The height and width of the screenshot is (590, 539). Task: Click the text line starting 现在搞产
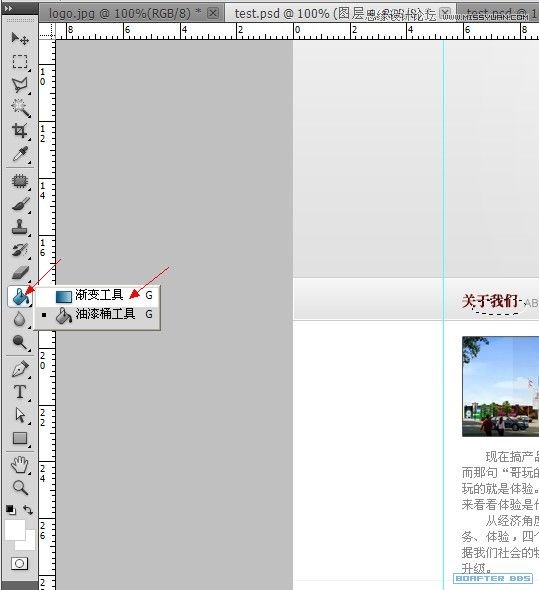point(512,457)
